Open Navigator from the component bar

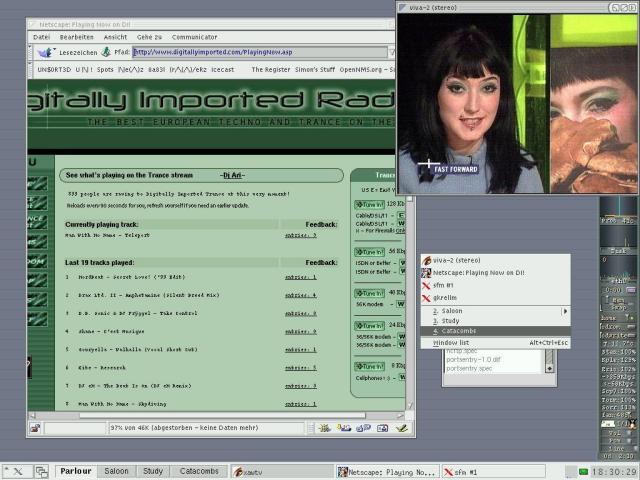324,428
